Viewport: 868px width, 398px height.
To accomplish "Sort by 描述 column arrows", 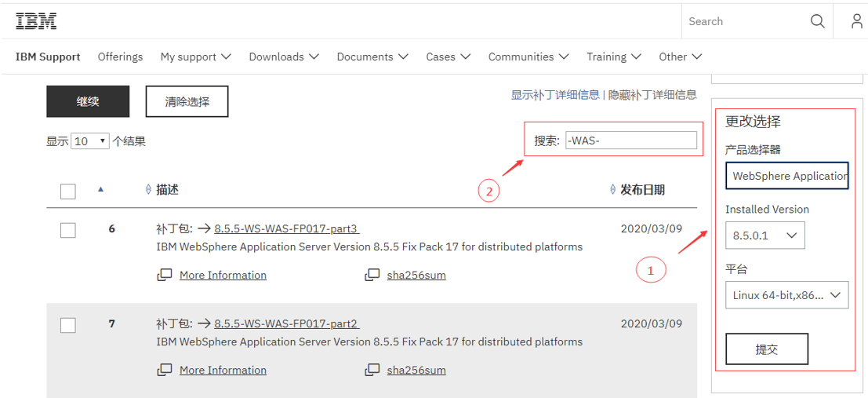I will tap(148, 189).
